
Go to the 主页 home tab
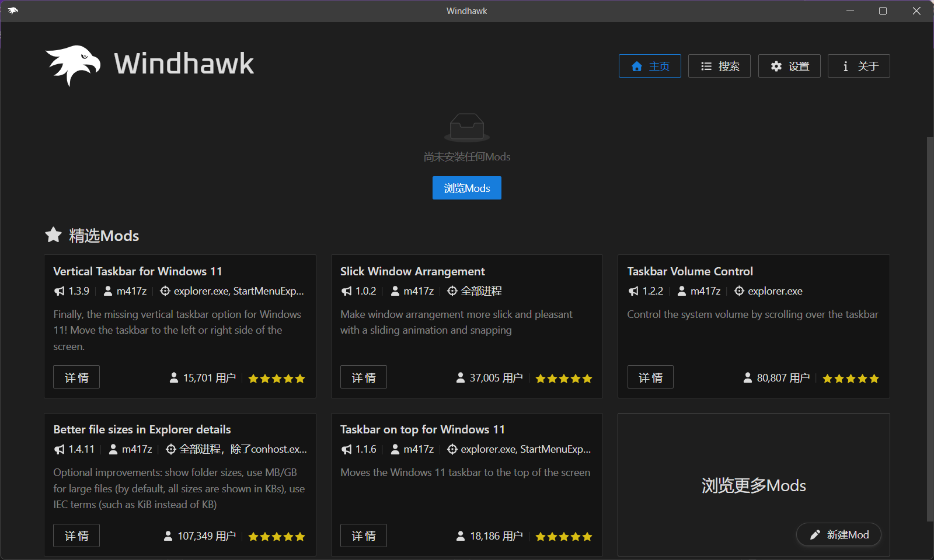(x=650, y=66)
